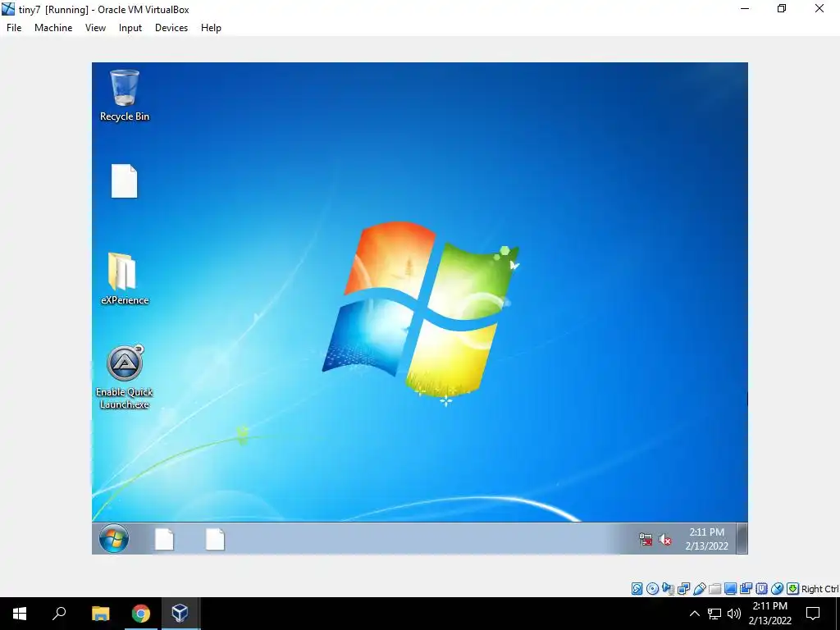Click the shared folders indicator in the VirtualBox status bar
This screenshot has width=840, height=630.
tap(714, 589)
